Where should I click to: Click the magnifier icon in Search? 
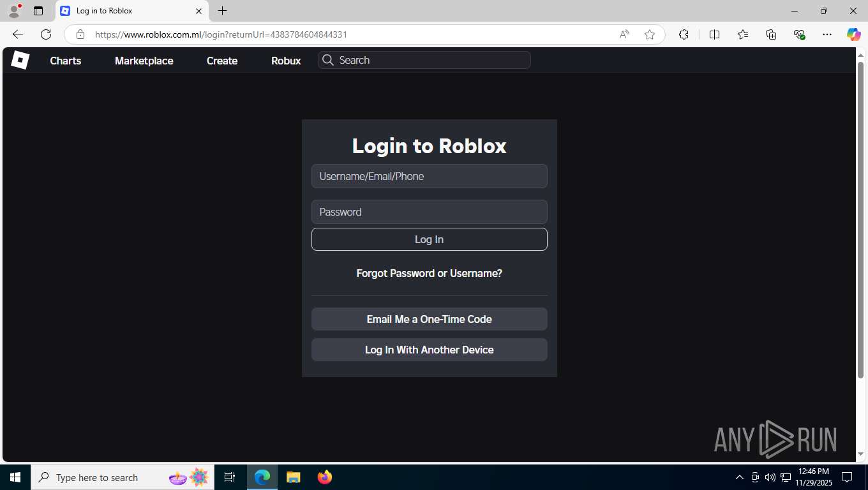click(x=328, y=60)
